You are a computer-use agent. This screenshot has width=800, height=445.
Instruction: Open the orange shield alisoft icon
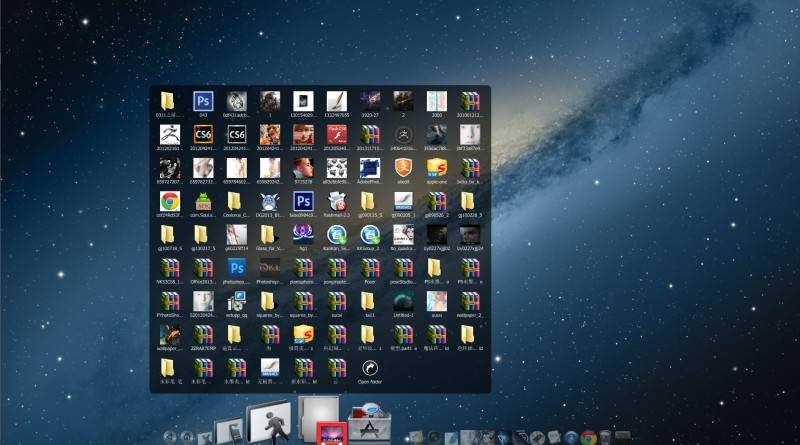[x=403, y=167]
